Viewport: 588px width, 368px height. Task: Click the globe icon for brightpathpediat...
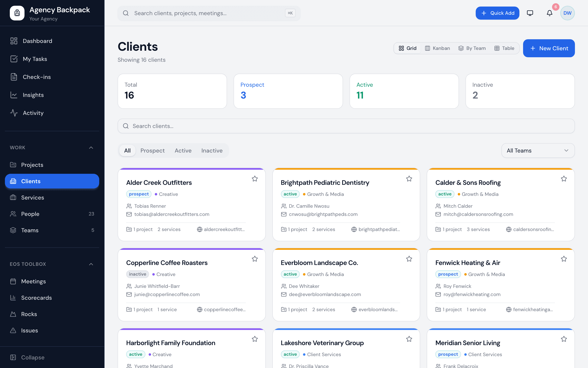tap(354, 229)
